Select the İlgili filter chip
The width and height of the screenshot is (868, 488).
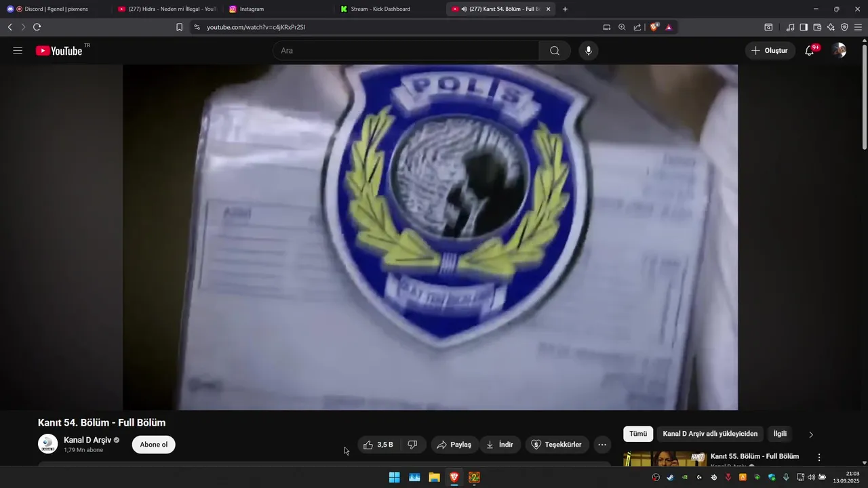(x=780, y=434)
